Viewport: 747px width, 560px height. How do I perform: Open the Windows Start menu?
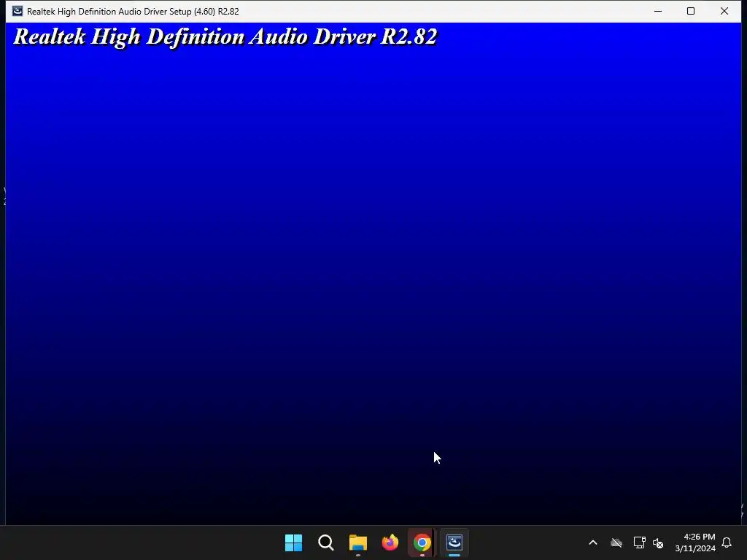pos(293,542)
